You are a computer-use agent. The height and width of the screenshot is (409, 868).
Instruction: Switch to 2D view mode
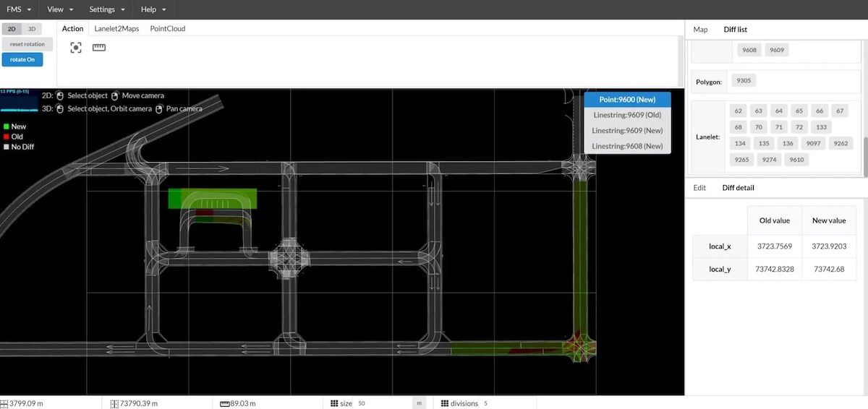pyautogui.click(x=12, y=29)
